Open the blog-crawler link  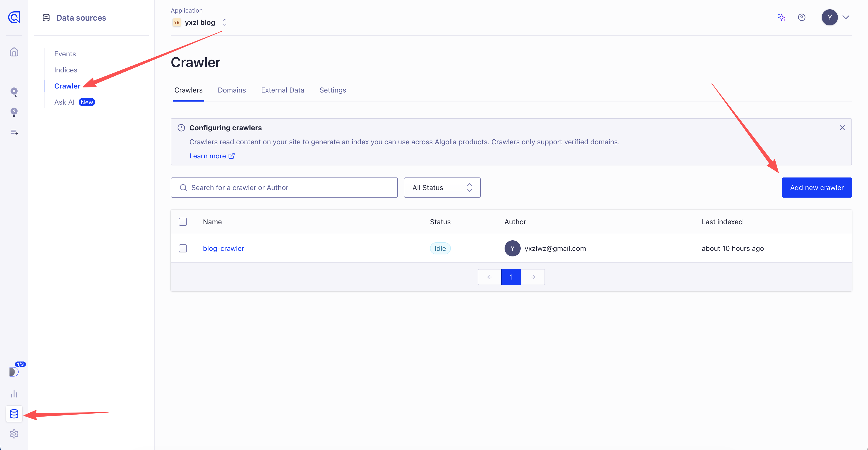click(x=223, y=248)
